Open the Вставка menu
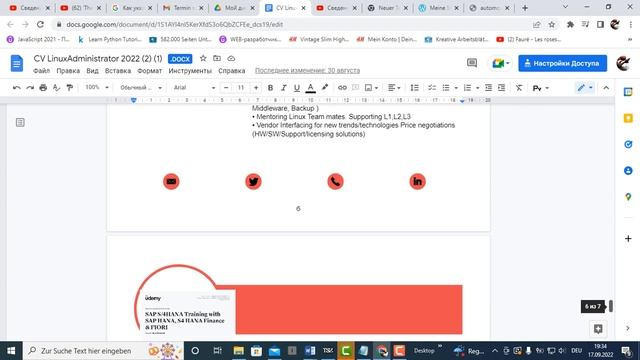 coord(118,71)
